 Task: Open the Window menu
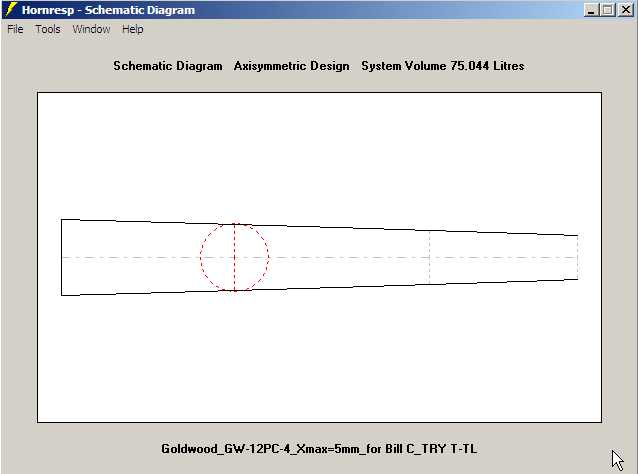[x=91, y=29]
